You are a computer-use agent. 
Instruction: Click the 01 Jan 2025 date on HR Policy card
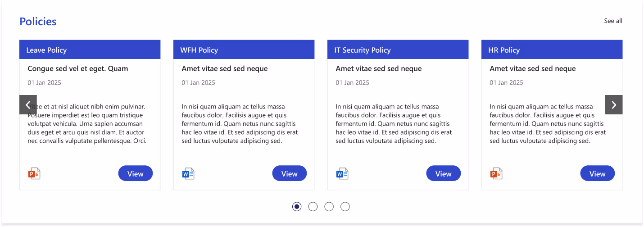[x=507, y=82]
